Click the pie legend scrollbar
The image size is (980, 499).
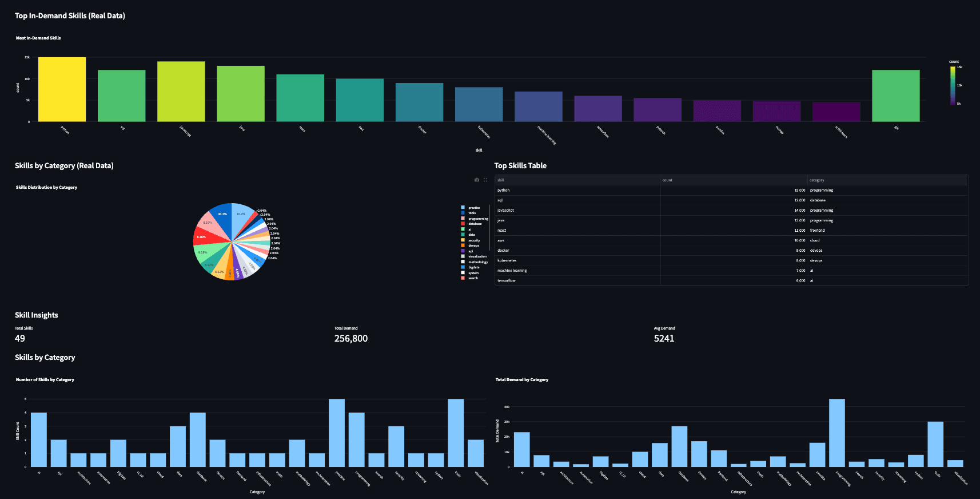point(490,227)
